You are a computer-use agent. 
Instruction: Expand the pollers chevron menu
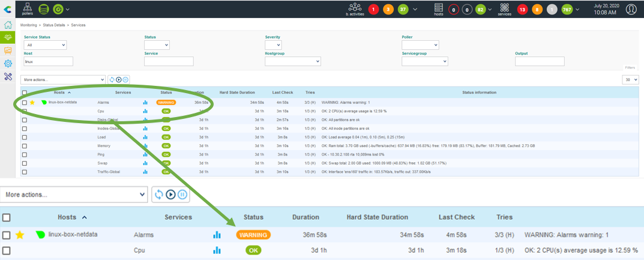pos(68,9)
